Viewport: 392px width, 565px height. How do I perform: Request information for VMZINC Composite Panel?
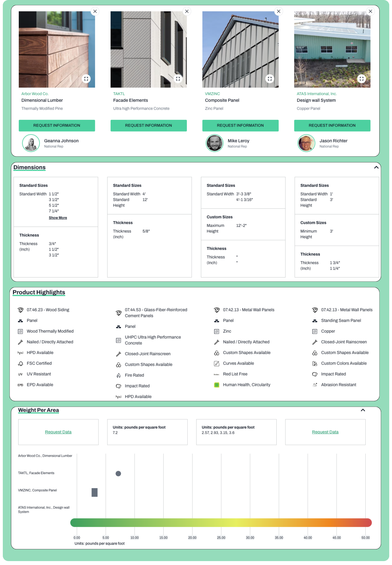point(240,126)
